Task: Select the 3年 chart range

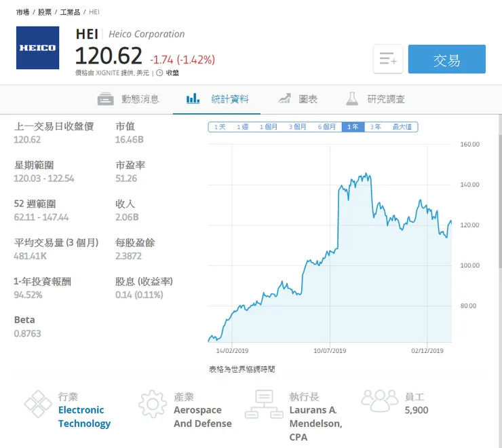Action: [x=376, y=127]
